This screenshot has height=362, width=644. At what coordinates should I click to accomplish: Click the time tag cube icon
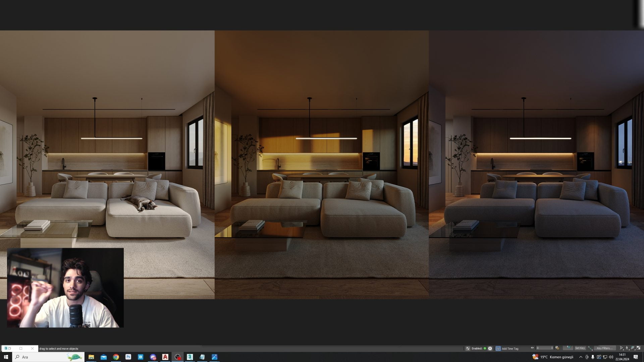(x=498, y=349)
